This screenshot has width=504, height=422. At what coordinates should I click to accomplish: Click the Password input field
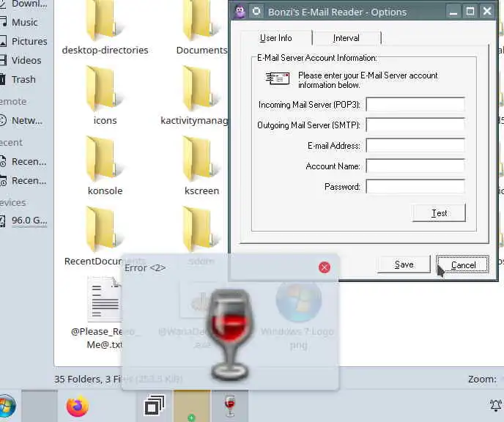415,187
